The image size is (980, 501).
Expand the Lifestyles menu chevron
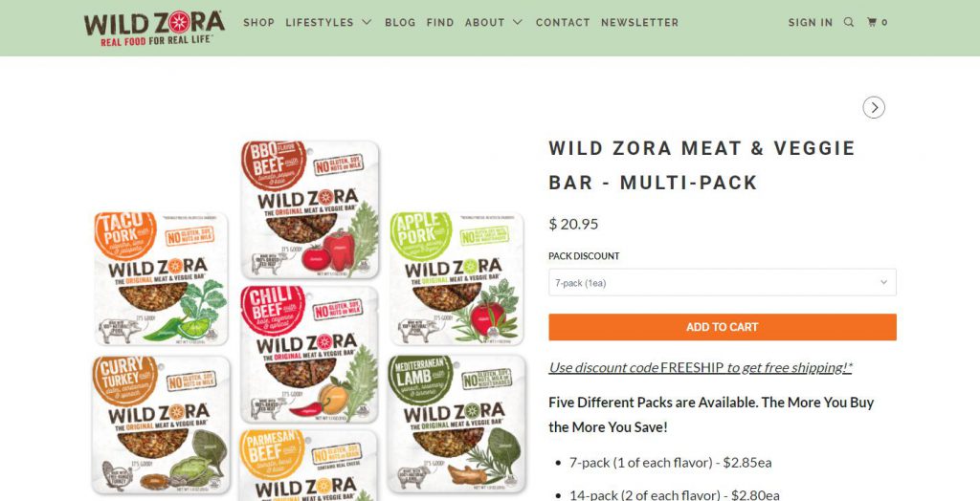[367, 23]
